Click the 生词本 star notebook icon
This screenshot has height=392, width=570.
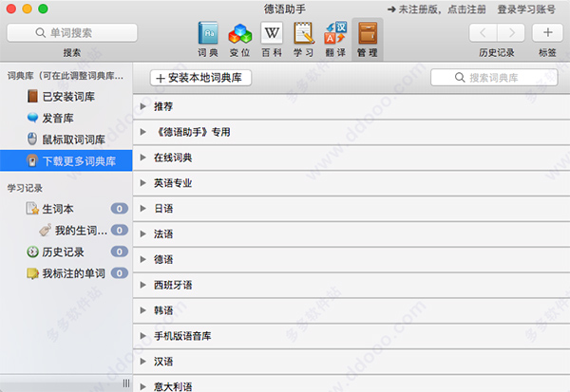coord(32,209)
